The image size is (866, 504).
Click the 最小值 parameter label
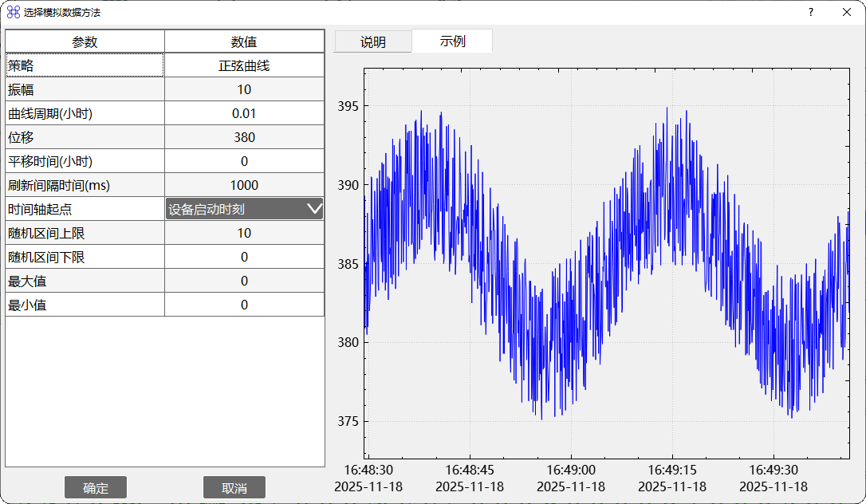[x=27, y=305]
